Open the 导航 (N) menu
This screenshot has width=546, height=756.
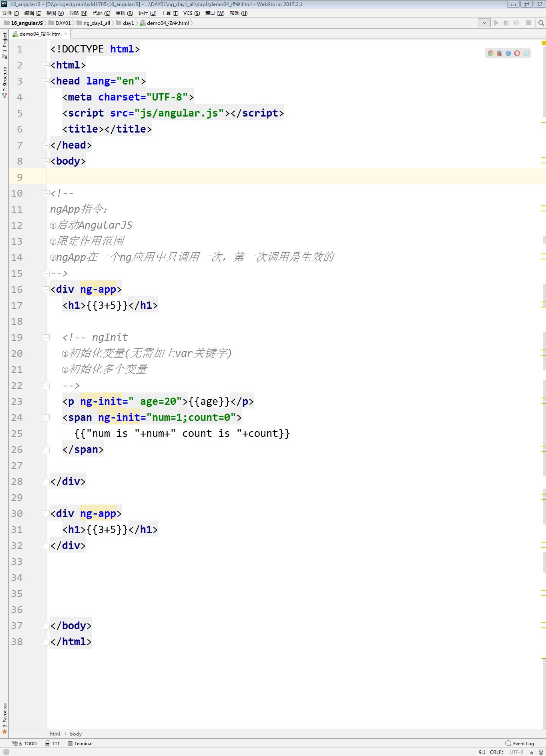click(78, 13)
